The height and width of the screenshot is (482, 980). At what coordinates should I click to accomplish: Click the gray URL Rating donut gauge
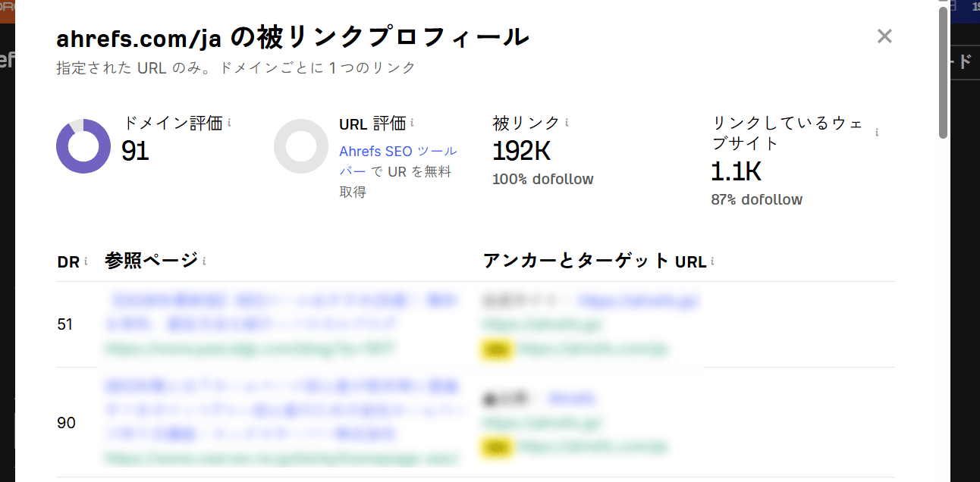tap(301, 146)
